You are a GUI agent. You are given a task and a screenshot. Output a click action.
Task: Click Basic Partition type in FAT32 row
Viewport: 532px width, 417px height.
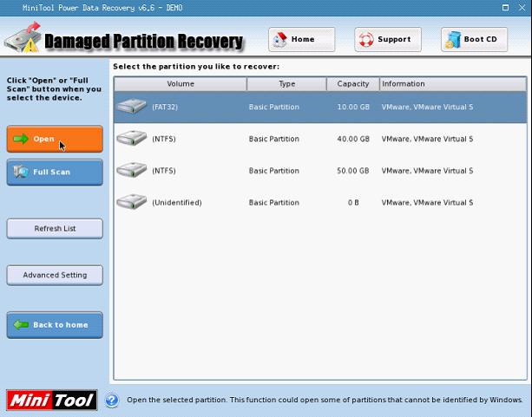273,108
